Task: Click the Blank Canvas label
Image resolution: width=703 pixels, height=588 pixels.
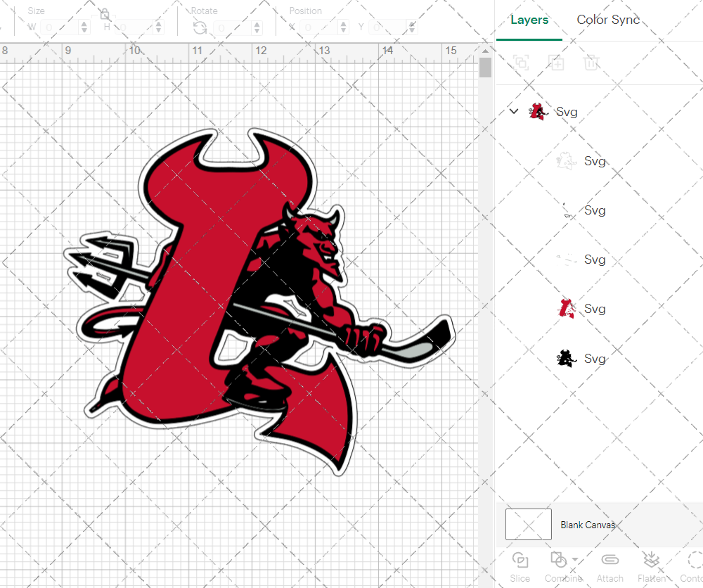Action: 588,525
